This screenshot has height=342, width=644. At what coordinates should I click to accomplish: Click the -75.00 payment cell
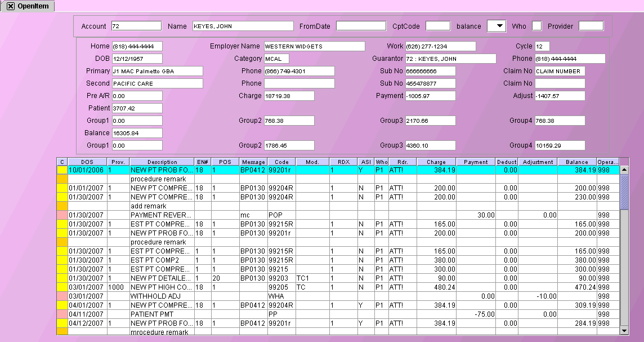pyautogui.click(x=476, y=314)
